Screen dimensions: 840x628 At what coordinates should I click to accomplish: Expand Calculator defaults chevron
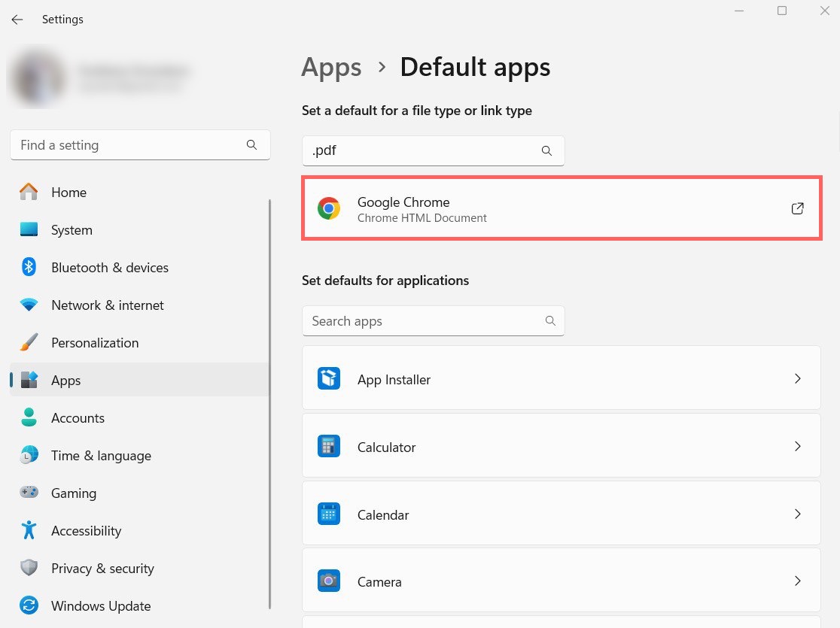[797, 447]
